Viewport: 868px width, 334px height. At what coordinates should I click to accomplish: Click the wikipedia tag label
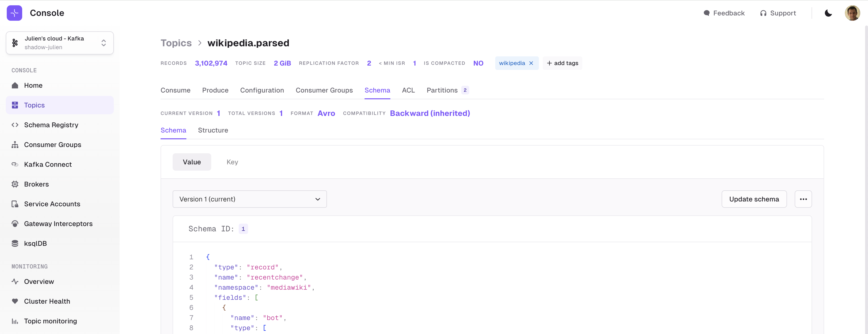point(512,63)
